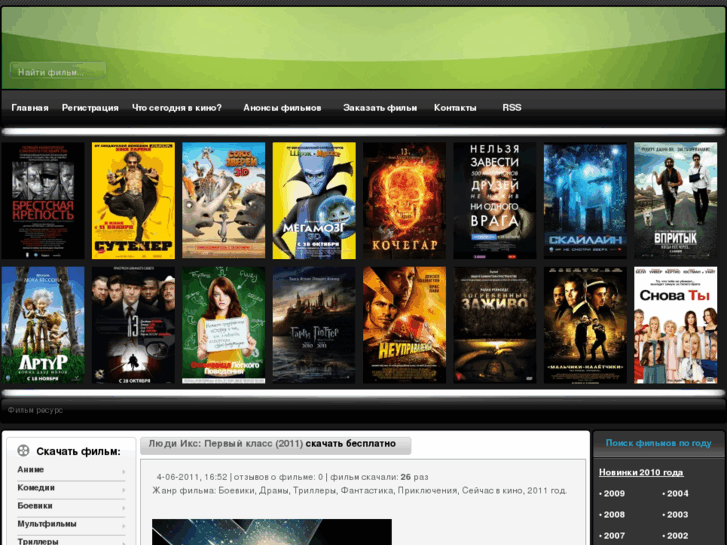Screen dimensions: 727x545
Task: Open the RSS feed link
Action: click(x=512, y=108)
